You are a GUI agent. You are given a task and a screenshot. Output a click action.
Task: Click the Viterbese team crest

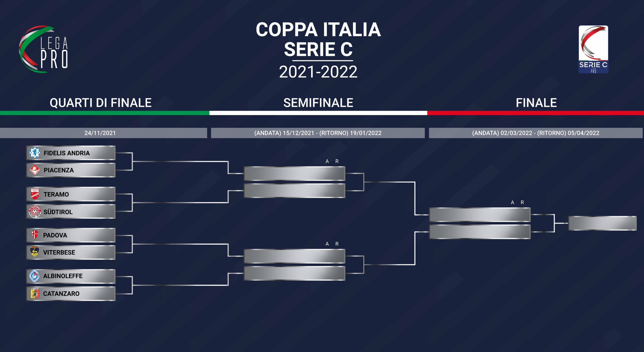35,252
